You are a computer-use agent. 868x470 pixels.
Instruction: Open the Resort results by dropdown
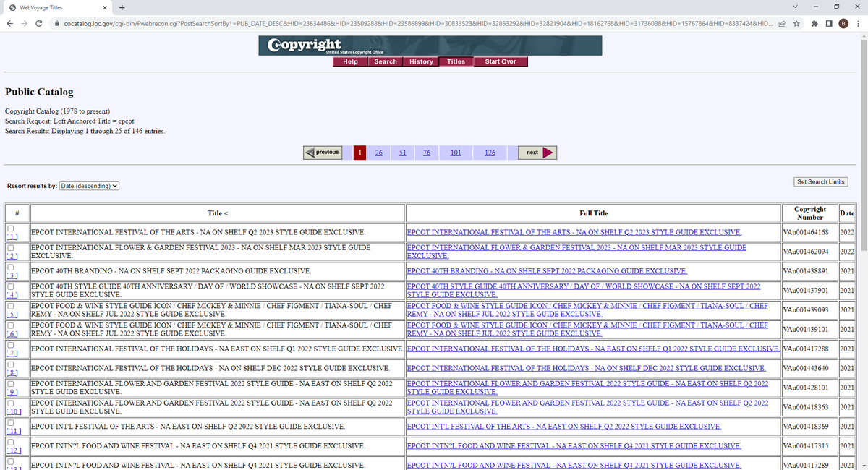click(x=89, y=186)
